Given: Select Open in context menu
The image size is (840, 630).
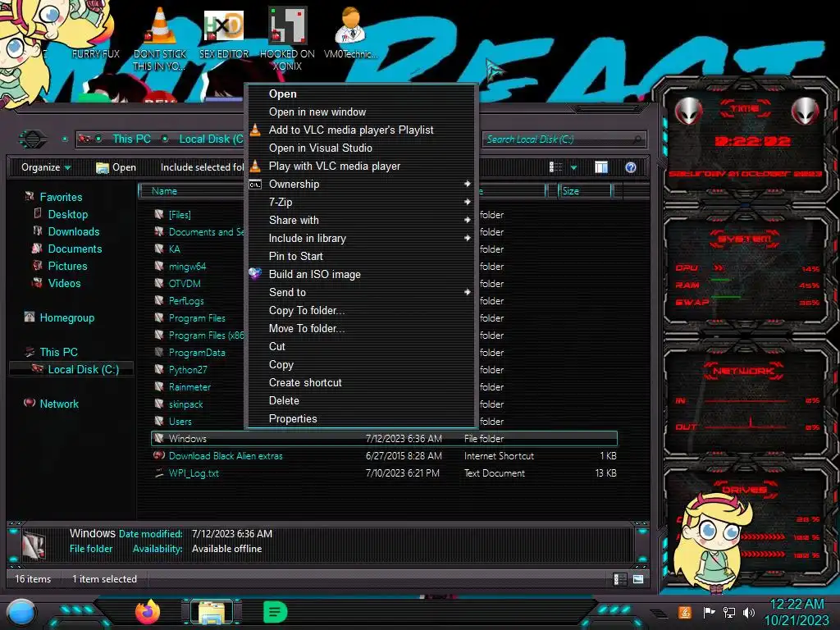Looking at the screenshot, I should (x=361, y=94).
